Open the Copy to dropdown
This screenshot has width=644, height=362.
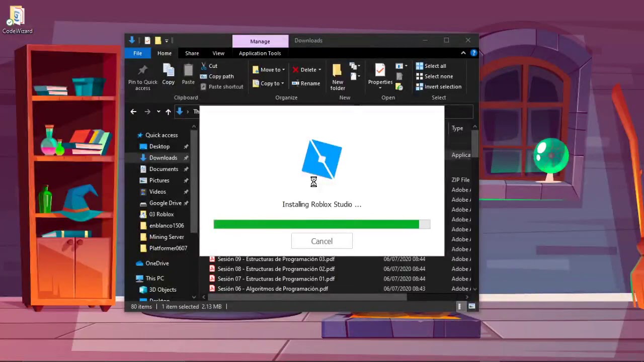tap(269, 83)
